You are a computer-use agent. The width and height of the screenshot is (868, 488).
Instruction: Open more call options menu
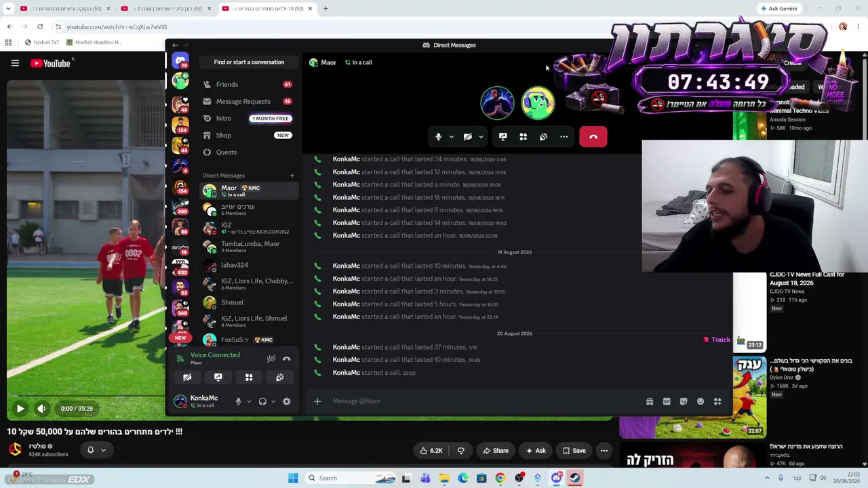coord(564,137)
